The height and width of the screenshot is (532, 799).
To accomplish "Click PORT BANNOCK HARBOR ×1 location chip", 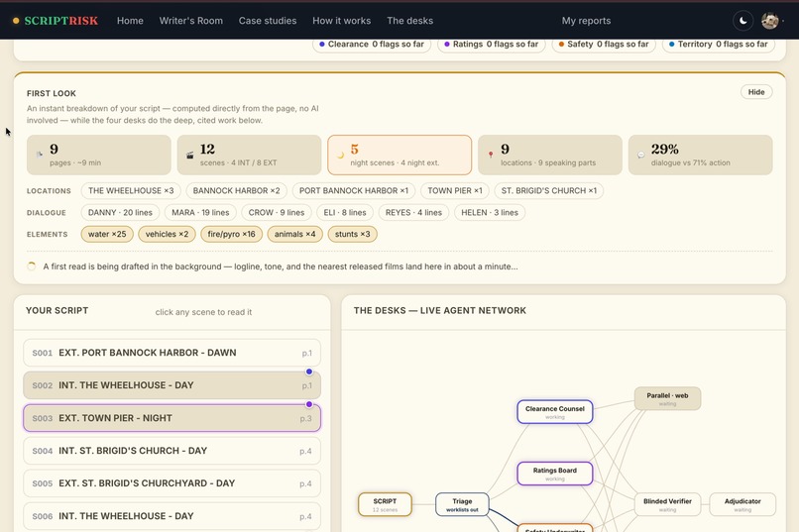I will [354, 191].
